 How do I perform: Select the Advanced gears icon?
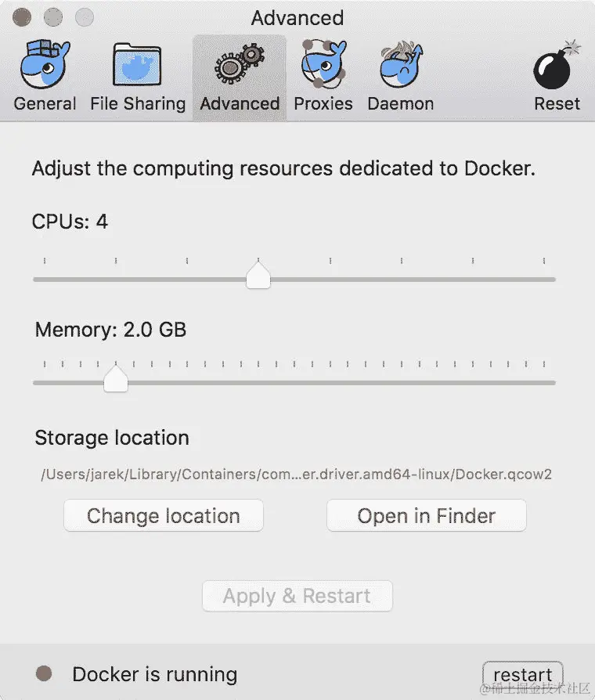[x=239, y=66]
